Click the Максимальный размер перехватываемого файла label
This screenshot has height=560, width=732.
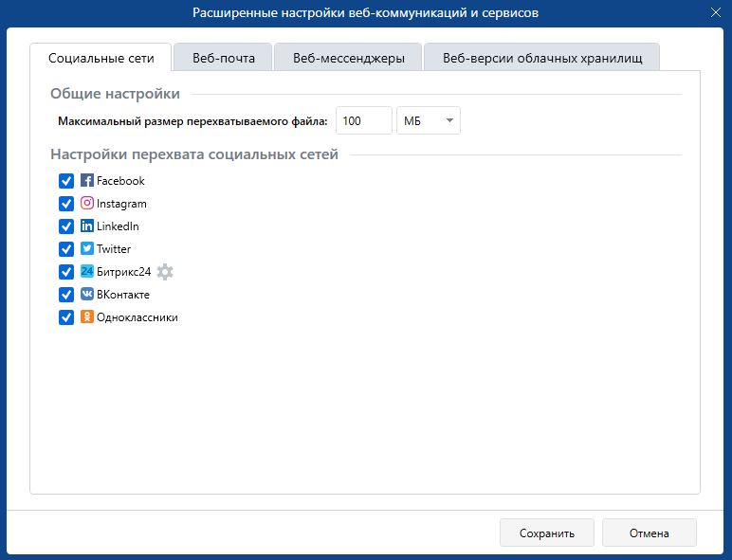pyautogui.click(x=192, y=121)
